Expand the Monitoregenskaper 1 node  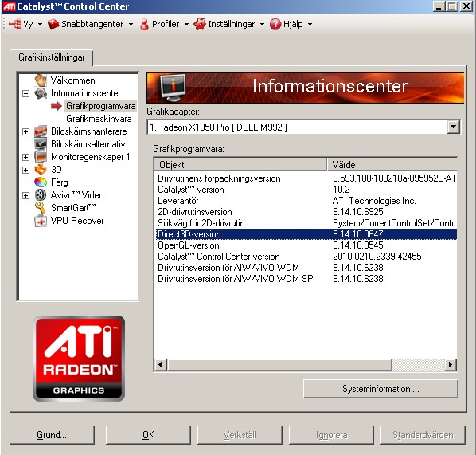25,157
